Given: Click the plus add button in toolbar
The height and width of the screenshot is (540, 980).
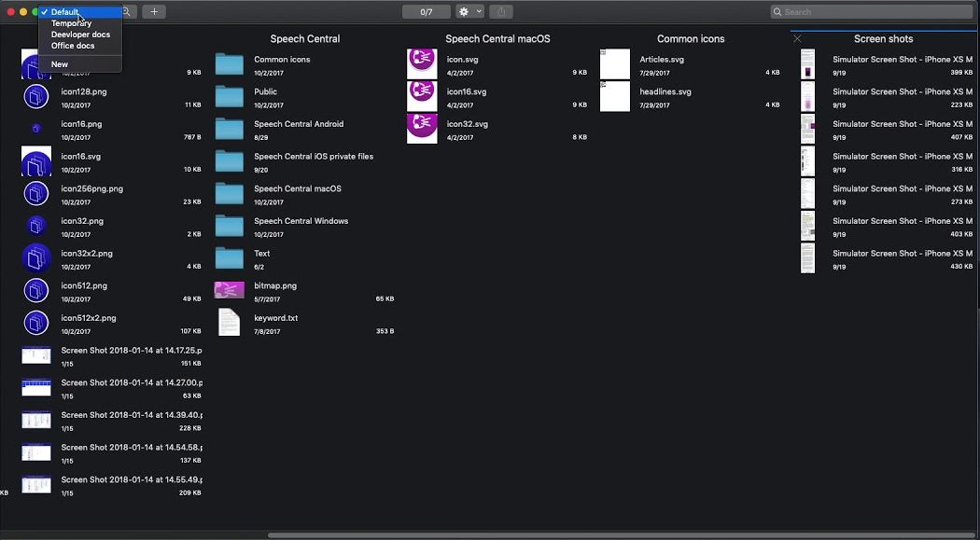Looking at the screenshot, I should click(x=154, y=12).
